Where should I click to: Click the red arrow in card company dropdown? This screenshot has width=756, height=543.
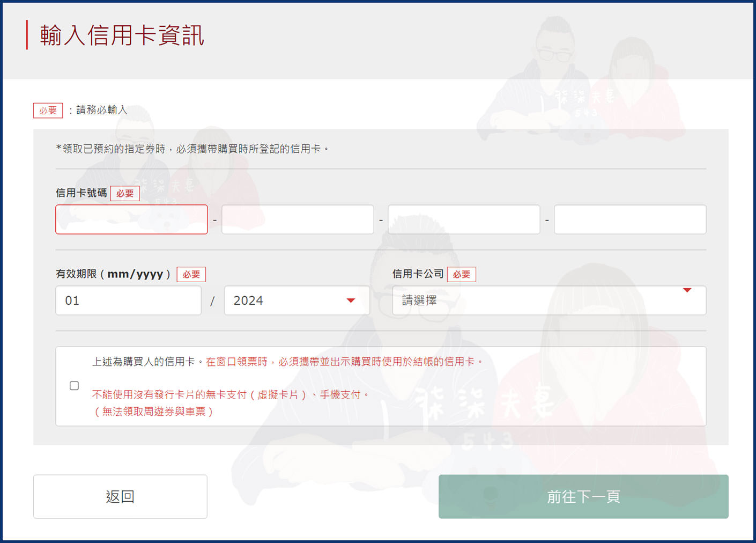(687, 290)
